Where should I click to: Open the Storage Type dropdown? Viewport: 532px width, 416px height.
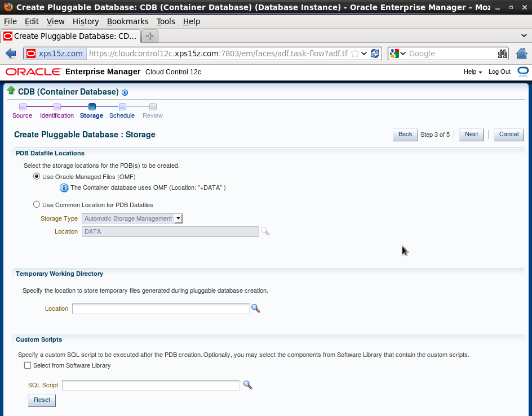coord(132,218)
